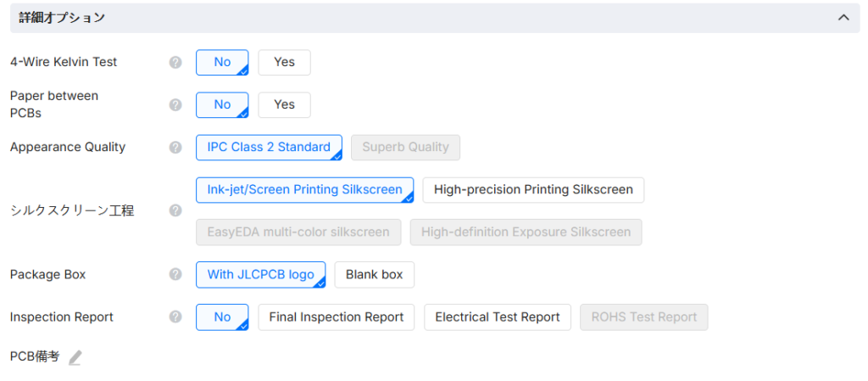Choose Final Inspection Report option

[336, 317]
